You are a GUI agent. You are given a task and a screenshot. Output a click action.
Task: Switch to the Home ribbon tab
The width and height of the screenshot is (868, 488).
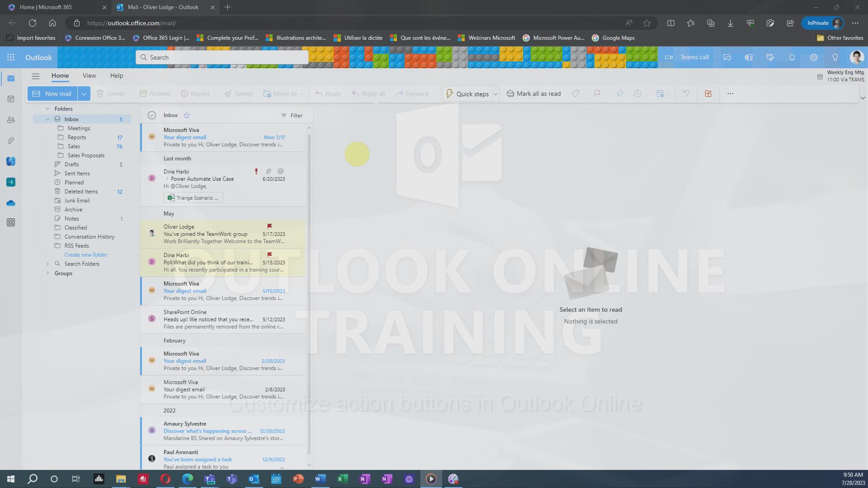pos(60,75)
